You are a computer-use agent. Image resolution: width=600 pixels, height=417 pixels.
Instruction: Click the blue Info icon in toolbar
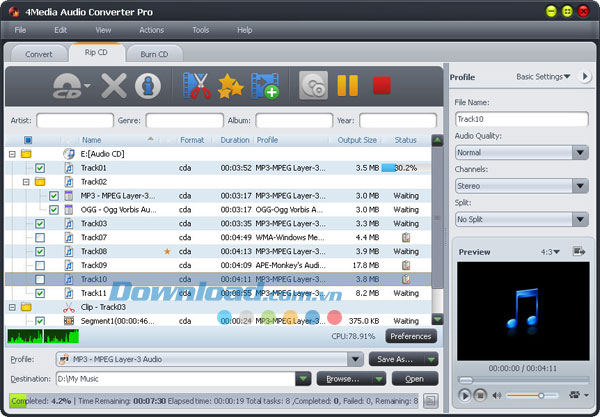(x=147, y=86)
